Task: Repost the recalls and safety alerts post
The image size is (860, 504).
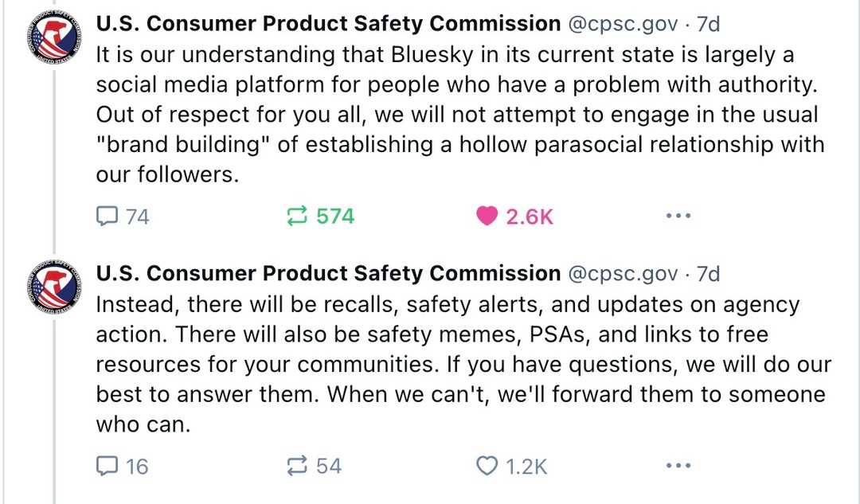Action: (x=296, y=466)
